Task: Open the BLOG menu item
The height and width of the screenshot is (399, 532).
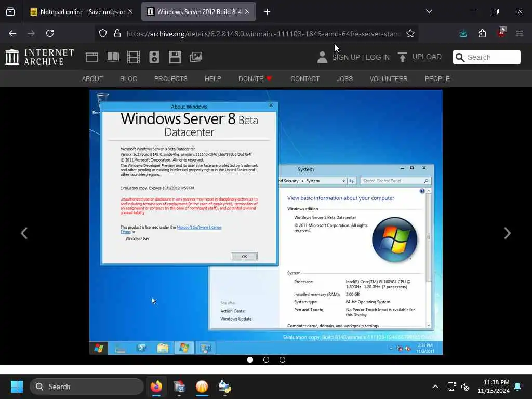Action: click(x=129, y=79)
